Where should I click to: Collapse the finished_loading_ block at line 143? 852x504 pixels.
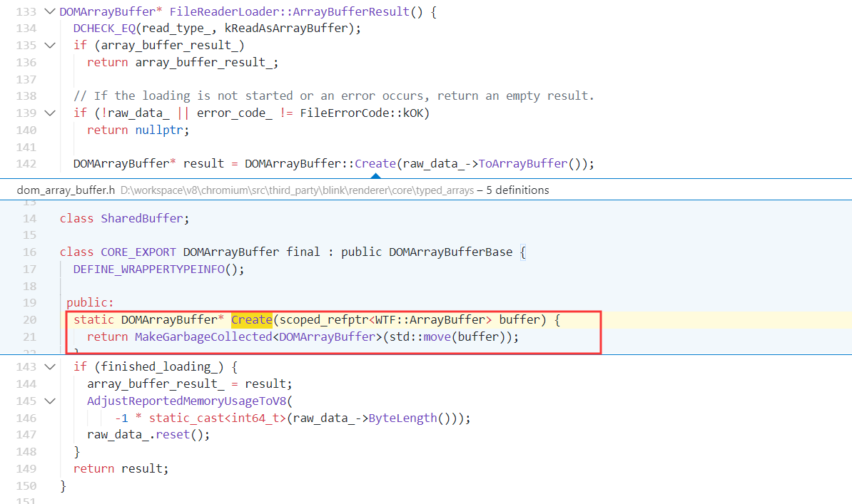pyautogui.click(x=49, y=366)
